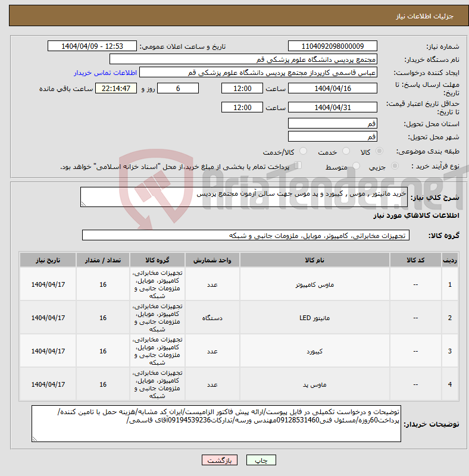The width and height of the screenshot is (469, 476).
Task: Click the buyer organization name field
Action: [243, 59]
